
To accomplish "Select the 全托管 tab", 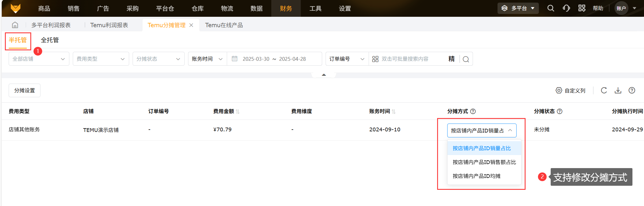I will 50,40.
